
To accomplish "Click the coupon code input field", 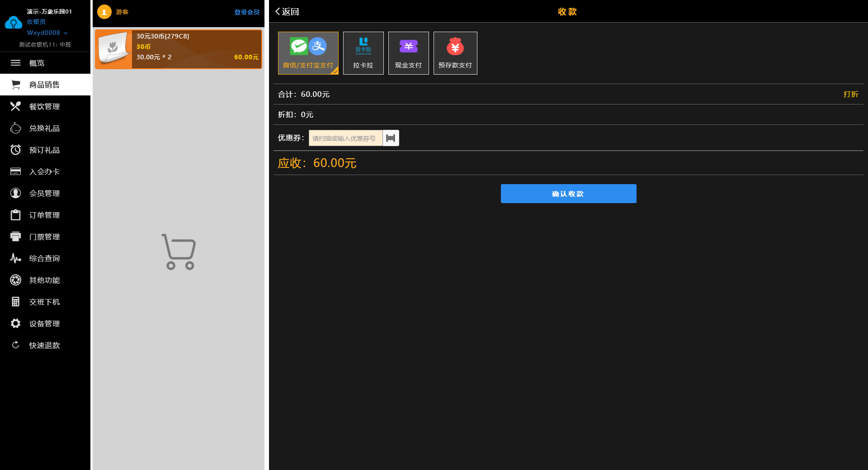I will pos(345,138).
